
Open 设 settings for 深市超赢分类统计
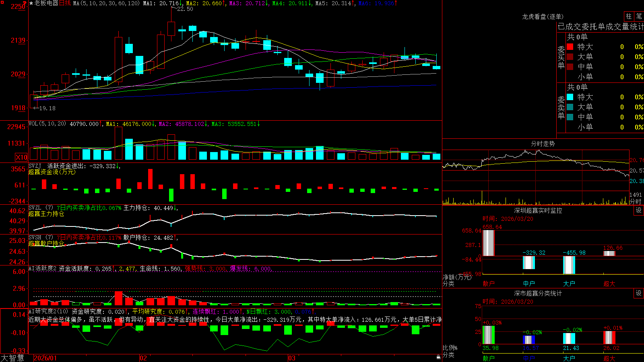[639, 293]
